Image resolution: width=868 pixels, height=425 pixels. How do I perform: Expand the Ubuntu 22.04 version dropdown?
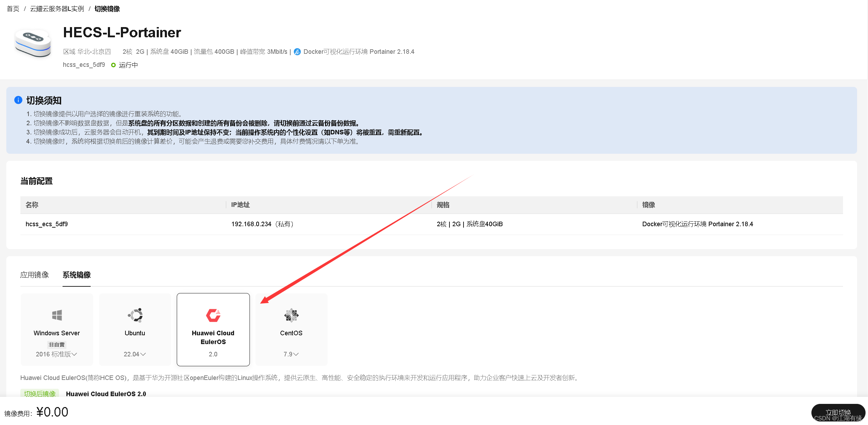click(x=135, y=354)
